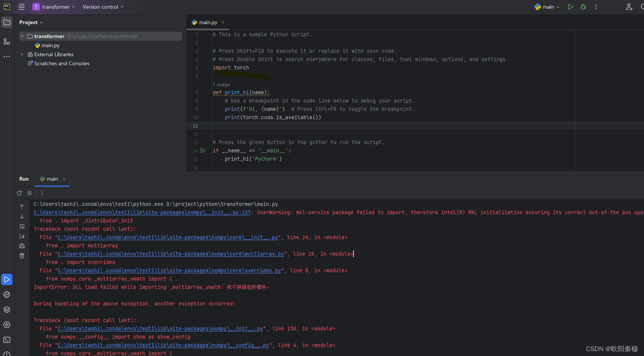This screenshot has width=644, height=356.
Task: Place cursor on 'import torch' line
Action: click(x=231, y=68)
